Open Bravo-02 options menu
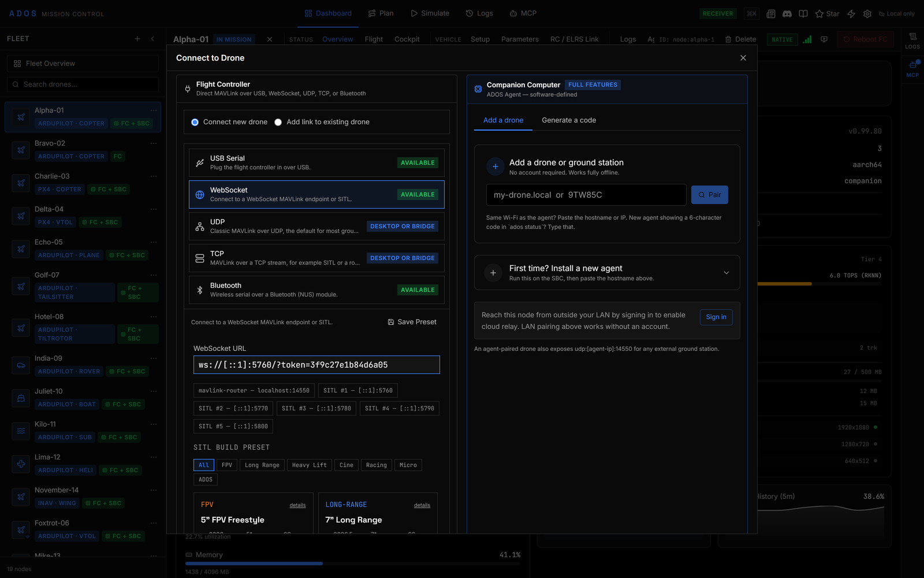 tap(154, 143)
